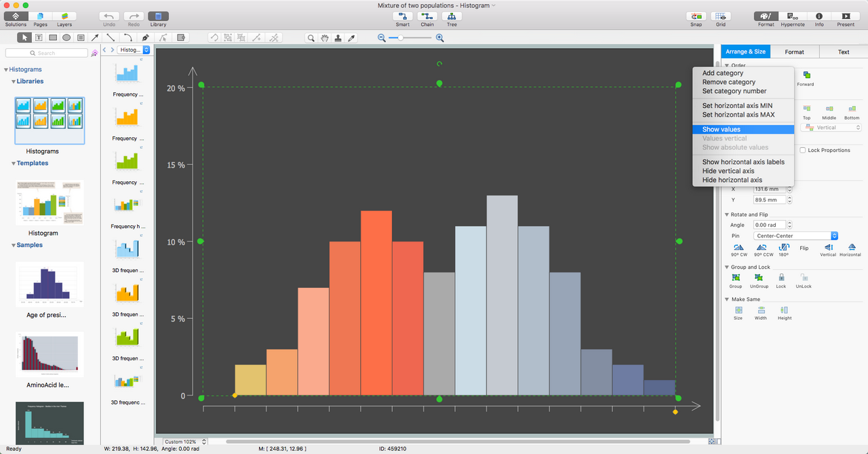Select Add category menu item
The width and height of the screenshot is (868, 454).
click(x=723, y=73)
